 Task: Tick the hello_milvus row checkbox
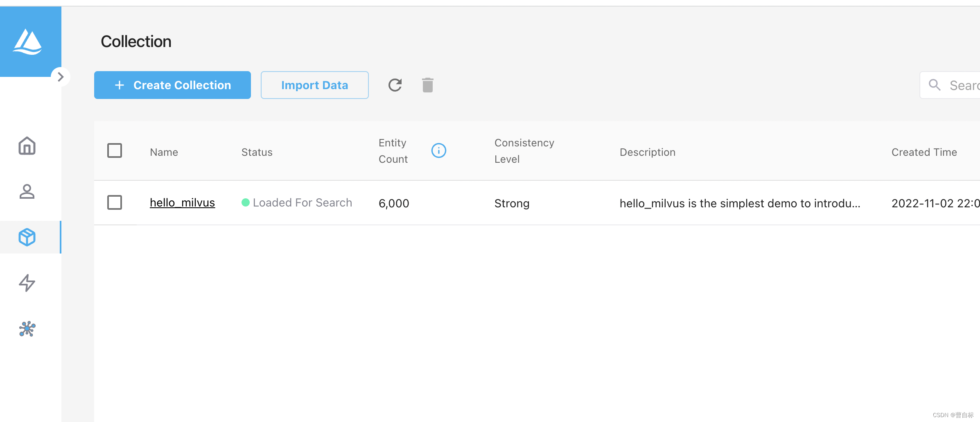coord(115,202)
